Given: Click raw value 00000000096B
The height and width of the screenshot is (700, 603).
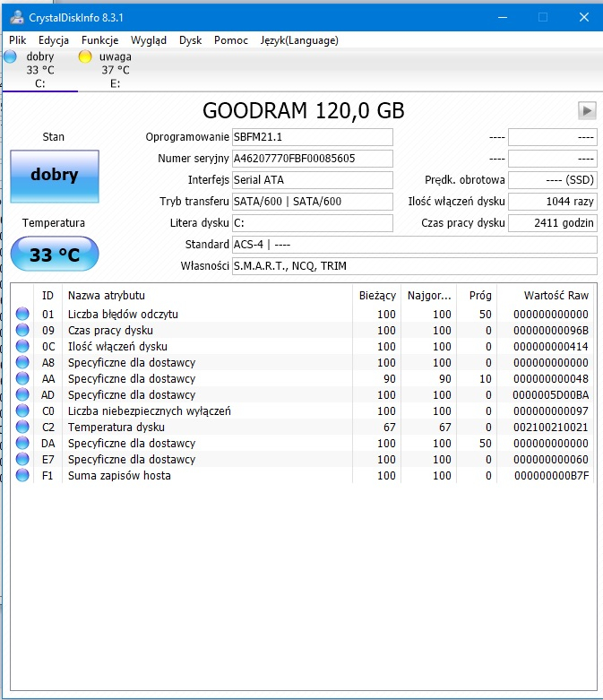Looking at the screenshot, I should point(550,331).
